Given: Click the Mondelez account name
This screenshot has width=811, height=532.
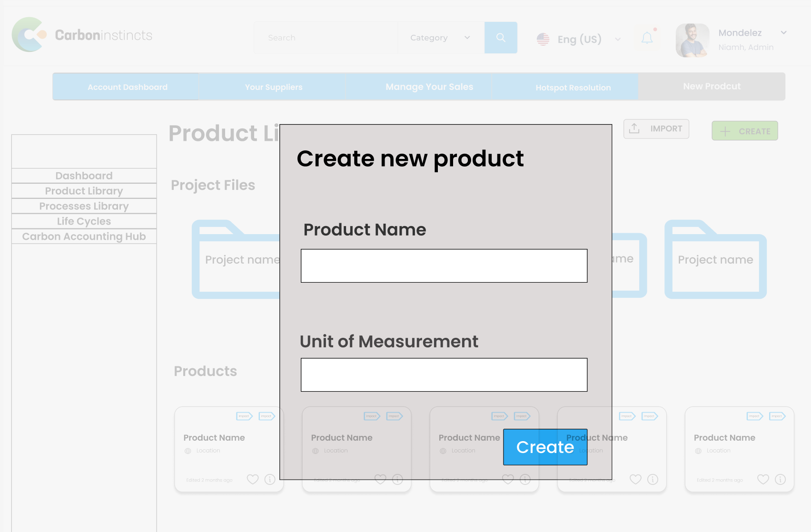Looking at the screenshot, I should (x=740, y=33).
